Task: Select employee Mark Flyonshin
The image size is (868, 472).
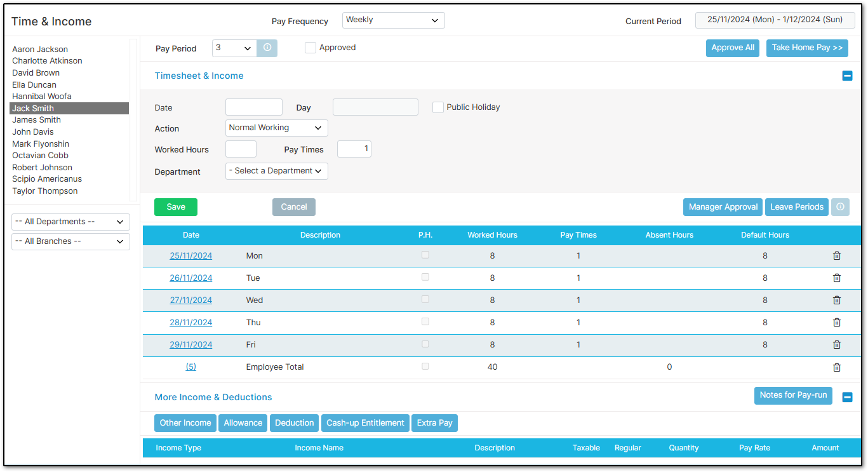Action: click(x=41, y=144)
